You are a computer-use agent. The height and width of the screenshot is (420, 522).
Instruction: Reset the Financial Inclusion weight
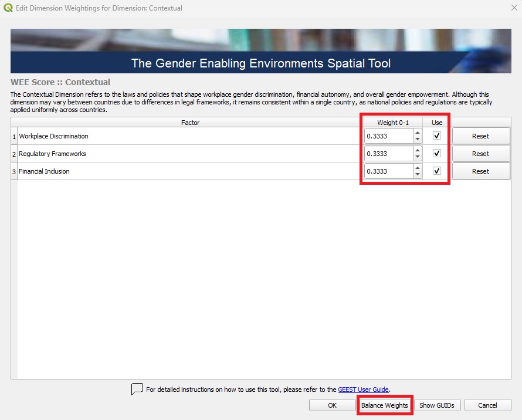481,171
